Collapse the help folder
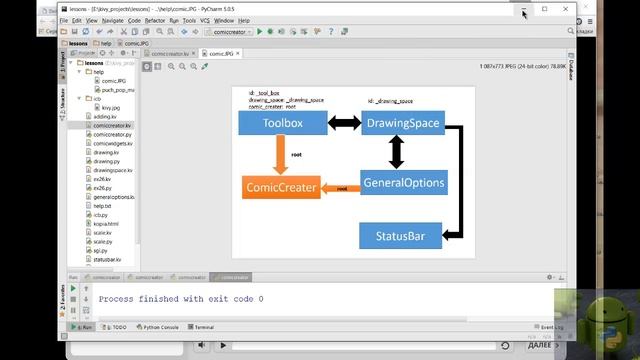The image size is (640, 360). click(x=79, y=72)
